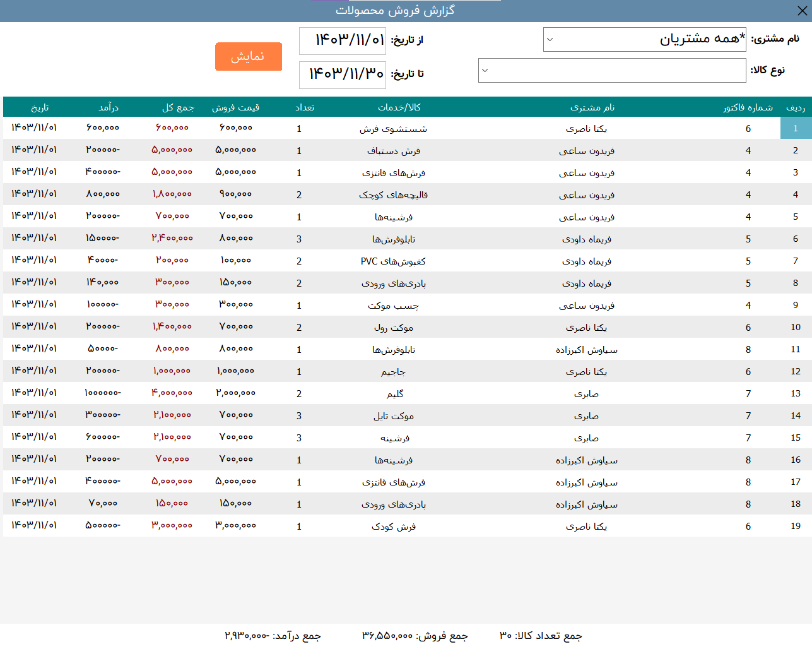Click جمع درآمد summary total
Viewport: 812px width, 649px height.
[x=273, y=636]
